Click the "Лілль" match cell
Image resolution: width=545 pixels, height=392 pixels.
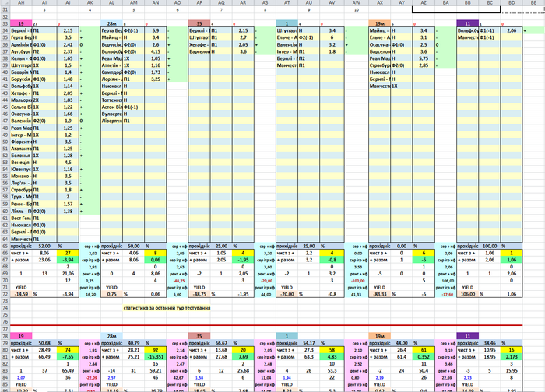21,211
